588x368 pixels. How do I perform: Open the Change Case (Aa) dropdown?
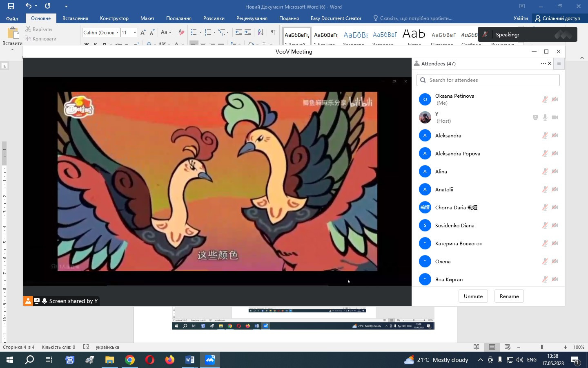click(166, 32)
